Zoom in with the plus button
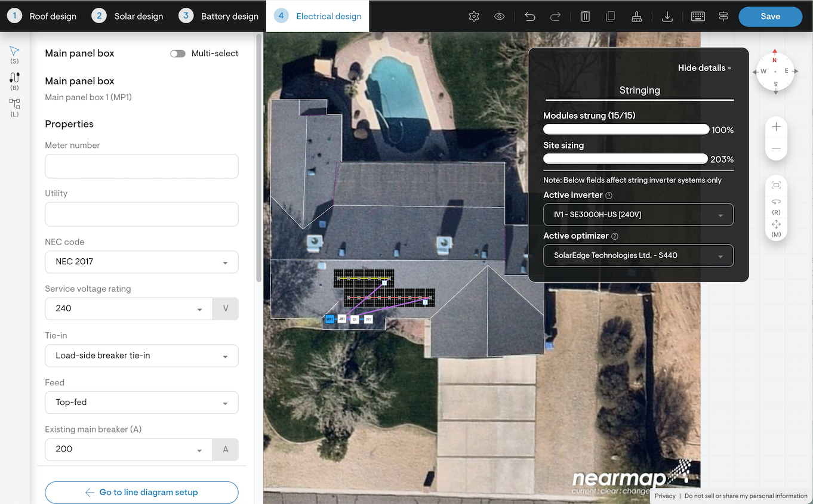 click(x=776, y=127)
